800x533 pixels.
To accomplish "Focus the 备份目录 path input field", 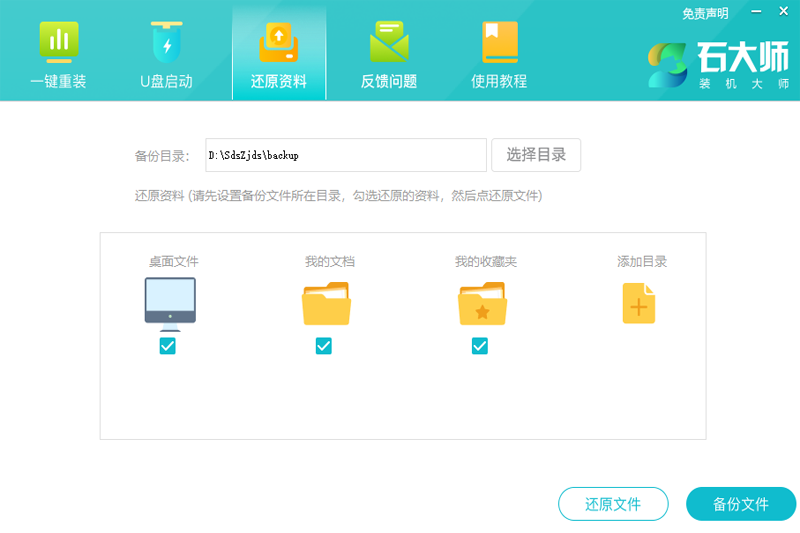I will click(345, 155).
